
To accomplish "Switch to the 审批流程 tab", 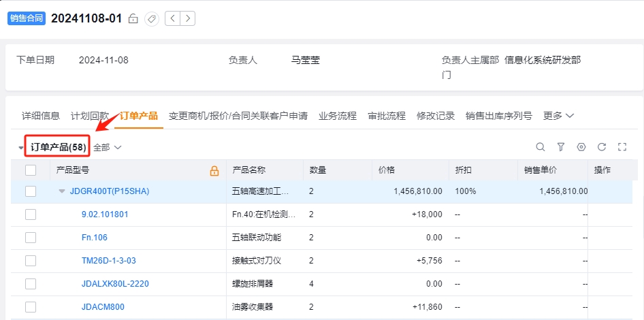I will pyautogui.click(x=387, y=116).
